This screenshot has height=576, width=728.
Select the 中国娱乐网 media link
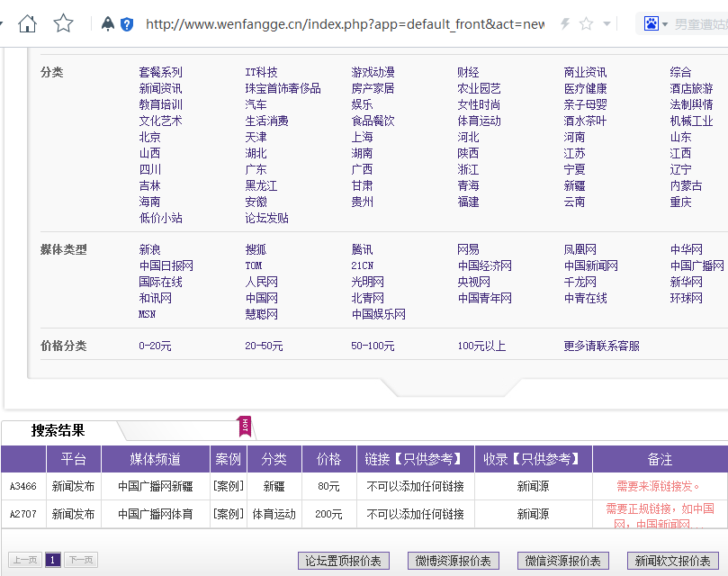378,314
